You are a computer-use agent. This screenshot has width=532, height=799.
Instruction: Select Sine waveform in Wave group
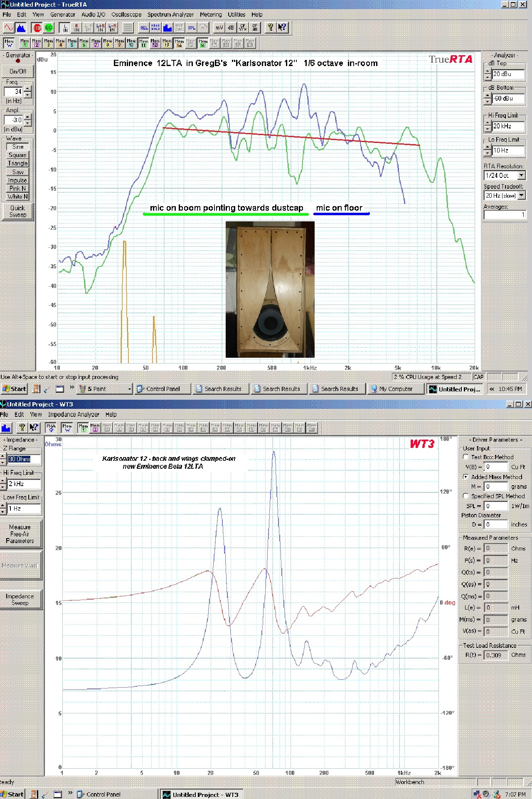(x=17, y=147)
